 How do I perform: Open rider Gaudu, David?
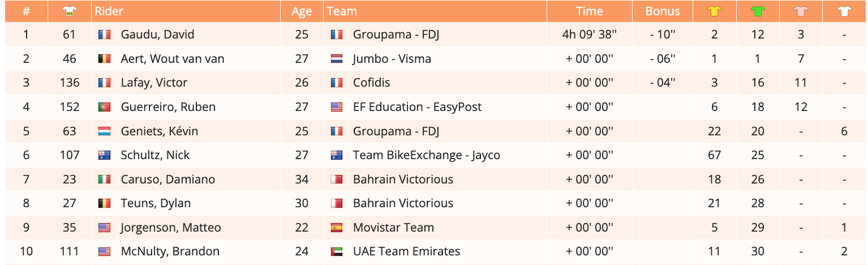(x=157, y=35)
